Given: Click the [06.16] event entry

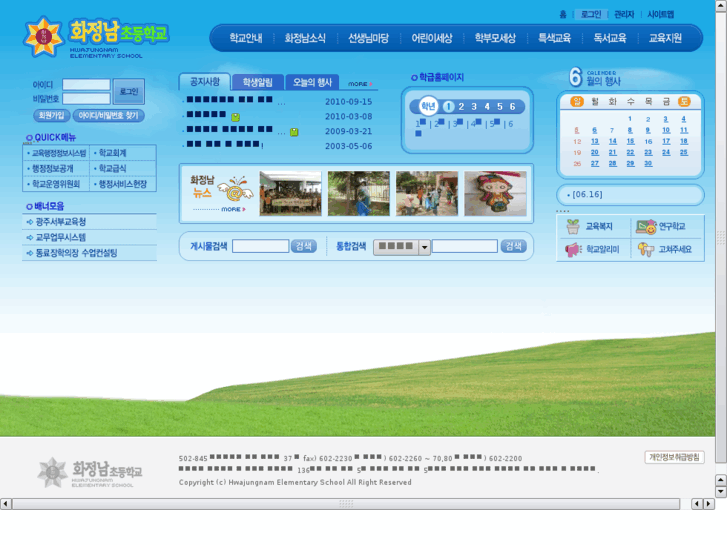Looking at the screenshot, I should click(x=587, y=195).
